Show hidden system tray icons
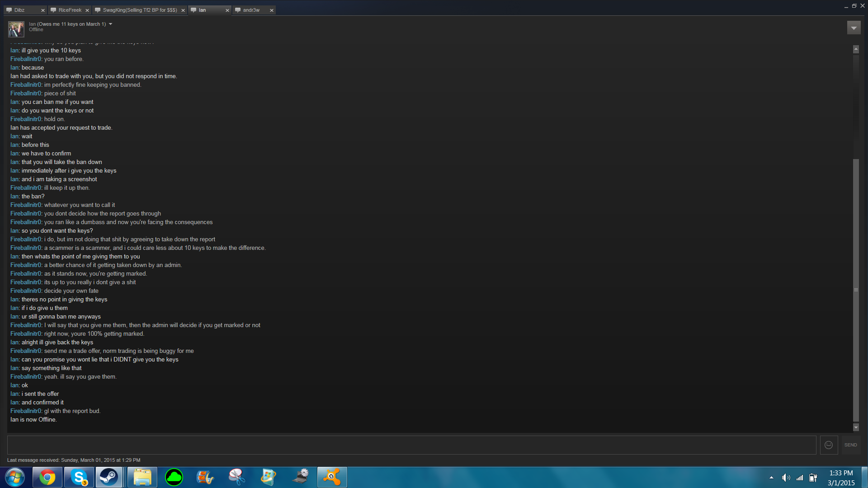 771,478
